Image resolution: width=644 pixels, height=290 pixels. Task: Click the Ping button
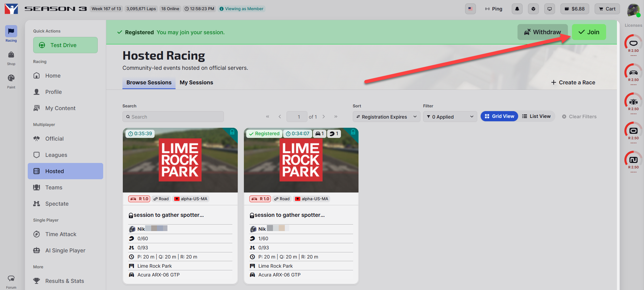point(494,9)
